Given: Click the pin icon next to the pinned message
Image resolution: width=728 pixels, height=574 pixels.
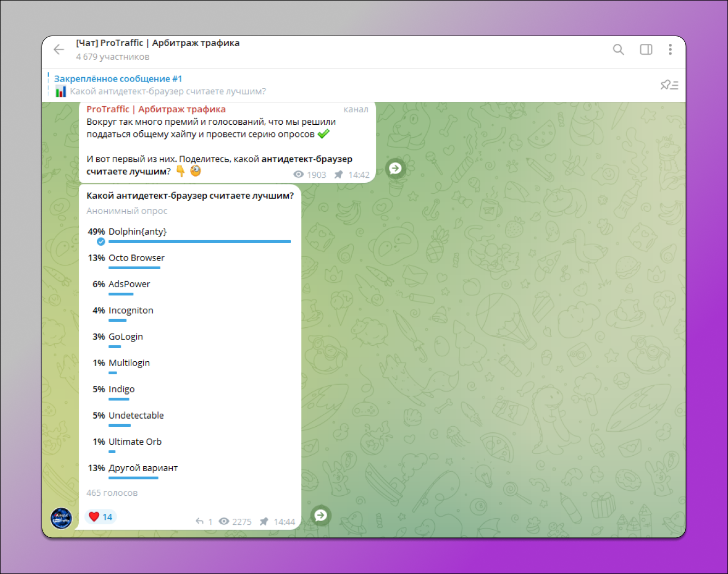Looking at the screenshot, I should (665, 85).
